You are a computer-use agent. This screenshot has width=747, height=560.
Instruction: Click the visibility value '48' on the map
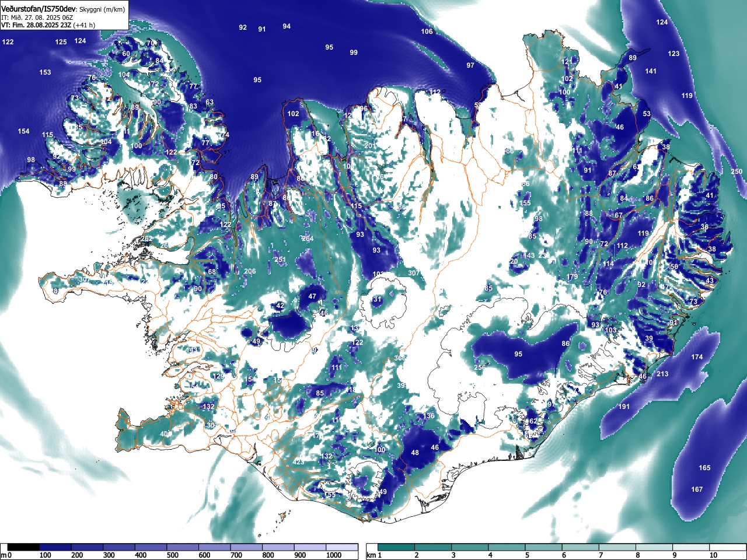[x=415, y=453]
